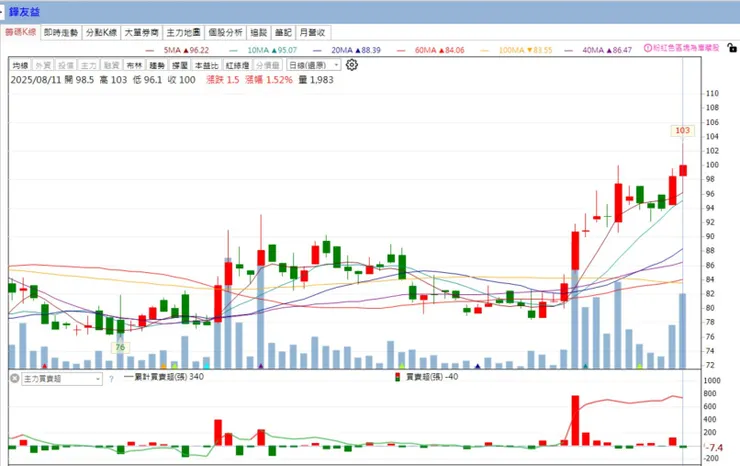Switch to the 籌碼K線 tab
Viewport: 740px width, 466px height.
click(x=21, y=32)
